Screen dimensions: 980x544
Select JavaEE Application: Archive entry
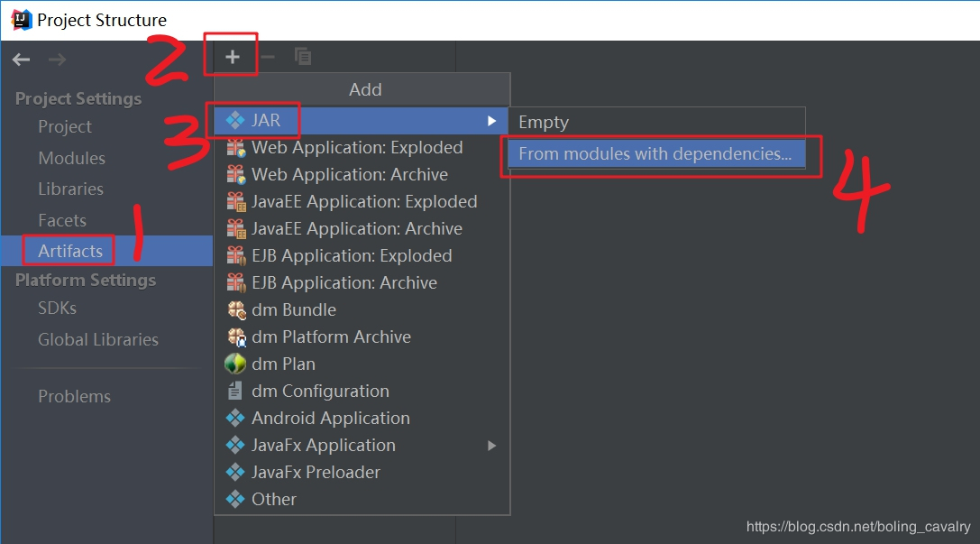coord(362,229)
